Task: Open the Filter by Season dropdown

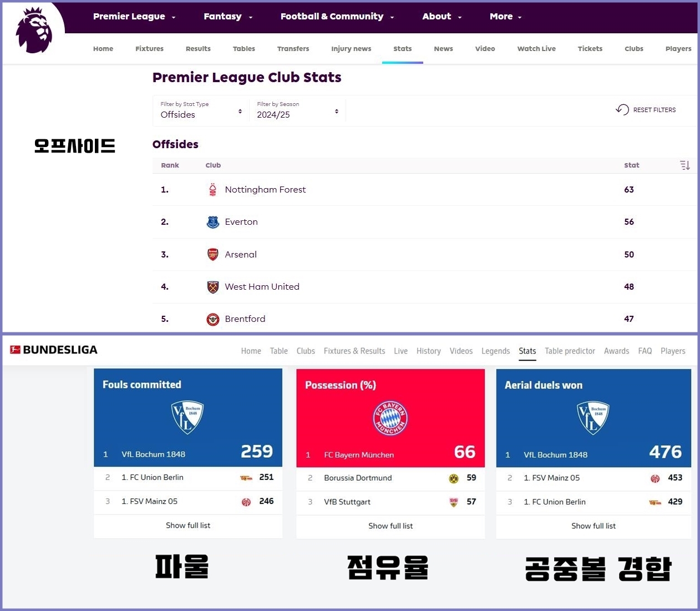Action: coord(297,110)
